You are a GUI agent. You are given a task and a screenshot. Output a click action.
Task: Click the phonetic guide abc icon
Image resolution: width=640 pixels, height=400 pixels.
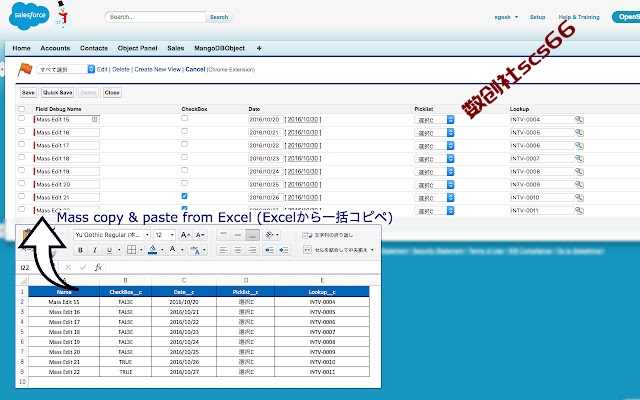pos(194,250)
